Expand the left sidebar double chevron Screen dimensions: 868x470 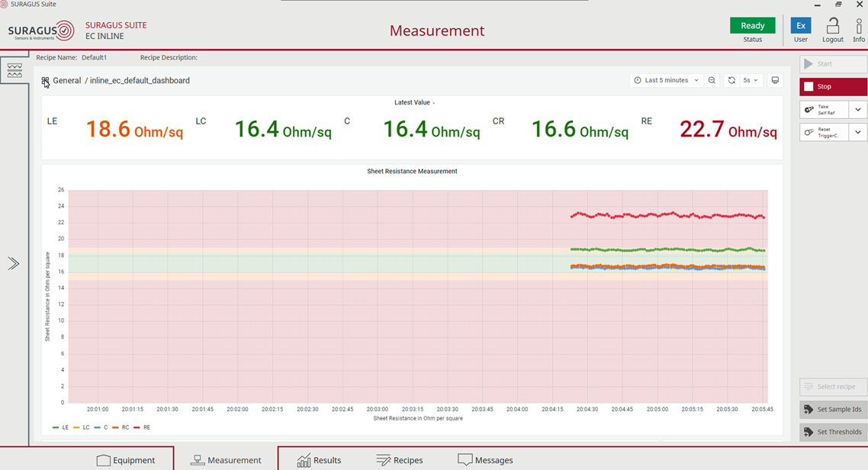point(14,263)
